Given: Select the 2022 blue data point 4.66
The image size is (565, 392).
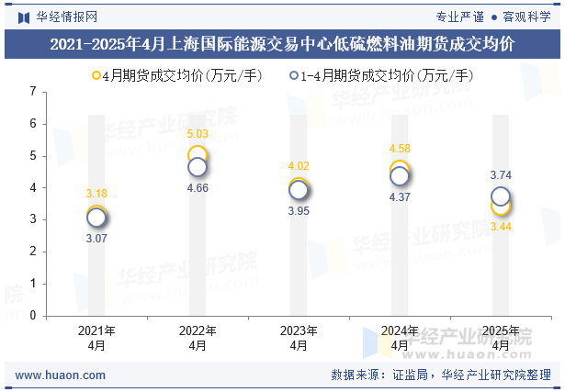Looking at the screenshot, I should [x=198, y=167].
